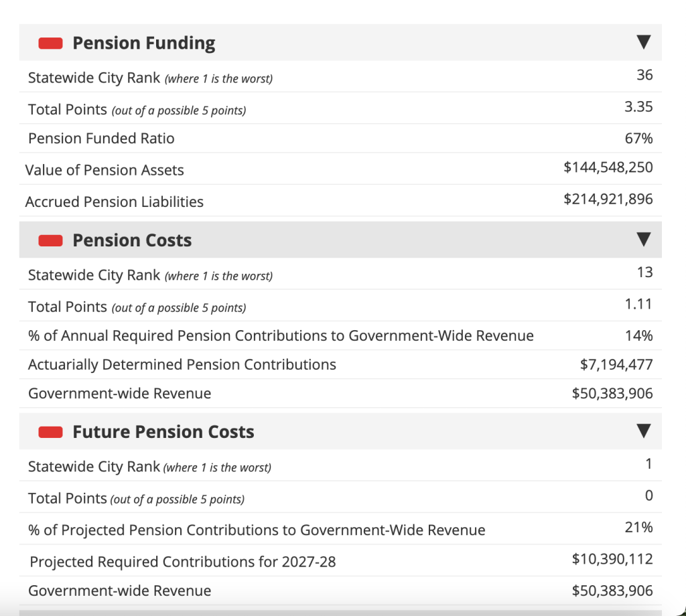Click the Pension Funded Ratio row label

[x=101, y=139]
